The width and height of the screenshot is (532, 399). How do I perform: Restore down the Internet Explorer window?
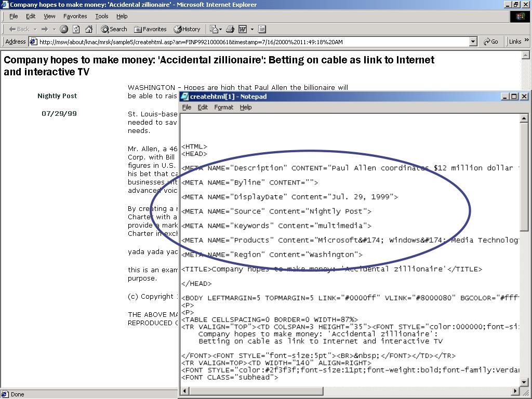pos(516,4)
